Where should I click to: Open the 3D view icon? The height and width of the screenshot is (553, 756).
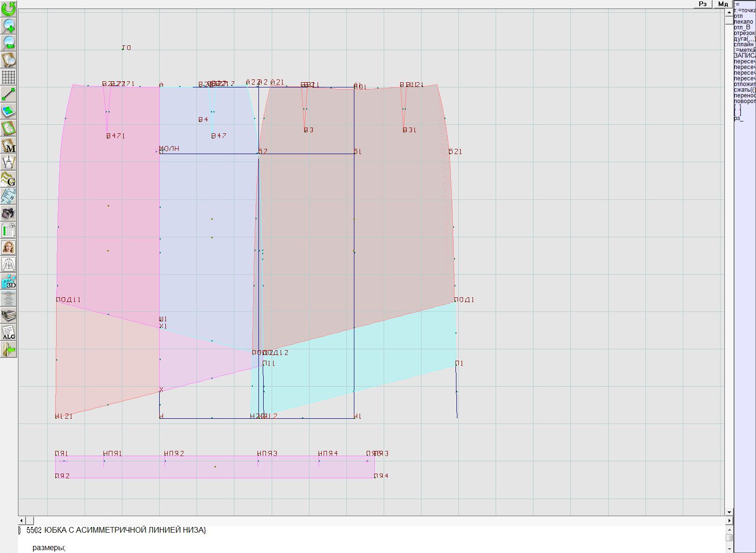(9, 282)
